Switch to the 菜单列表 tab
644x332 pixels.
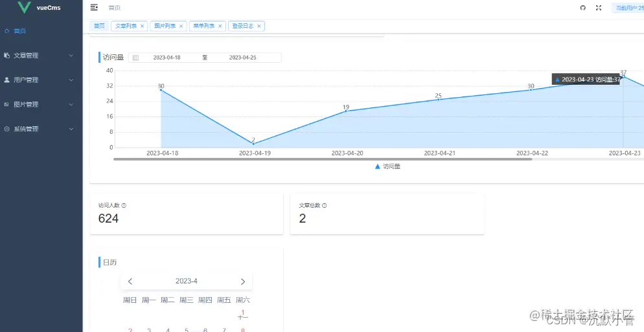203,26
